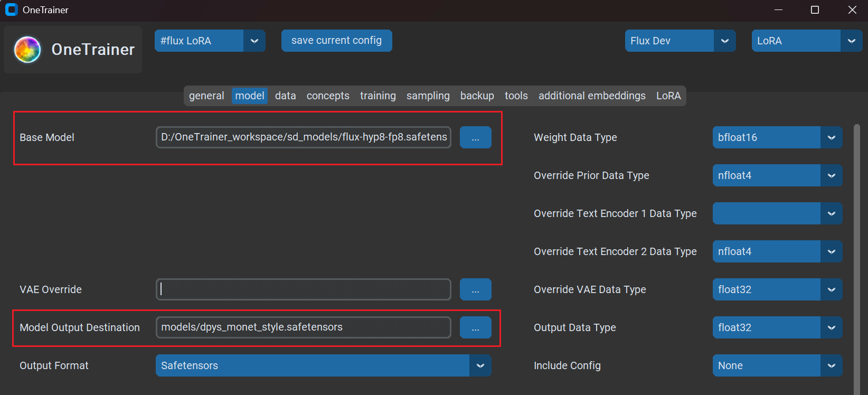Expand the preset dropdown arrow next to #flux LoRA

point(254,41)
